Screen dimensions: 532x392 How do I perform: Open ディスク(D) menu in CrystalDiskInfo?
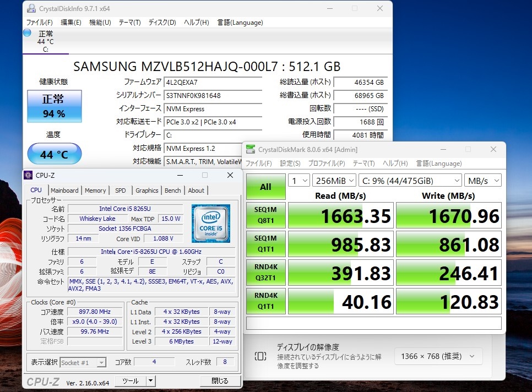[x=162, y=23]
